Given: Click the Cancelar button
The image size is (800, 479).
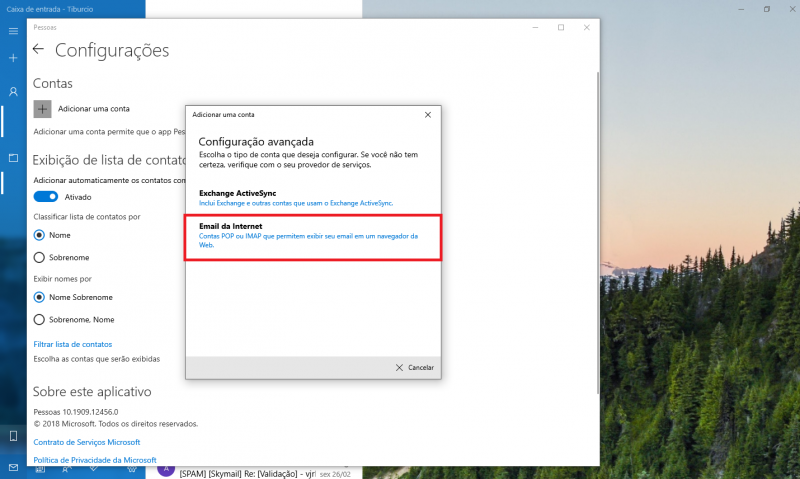Looking at the screenshot, I should [x=414, y=367].
